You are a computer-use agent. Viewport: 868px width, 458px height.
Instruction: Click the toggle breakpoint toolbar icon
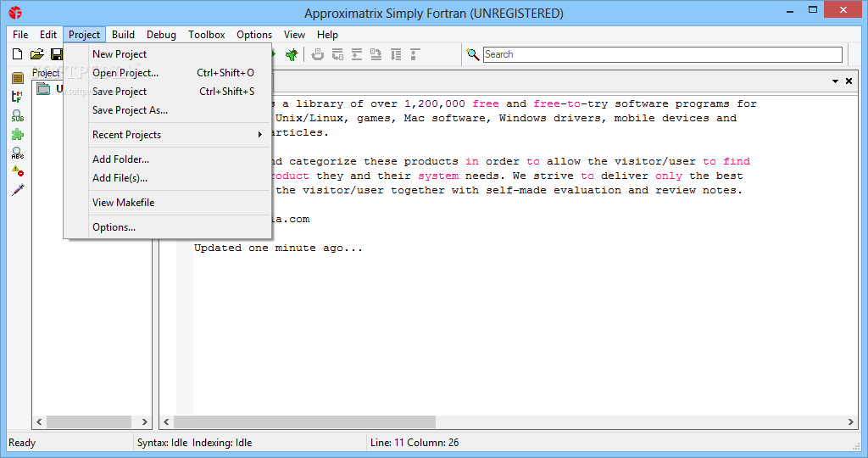(x=337, y=54)
